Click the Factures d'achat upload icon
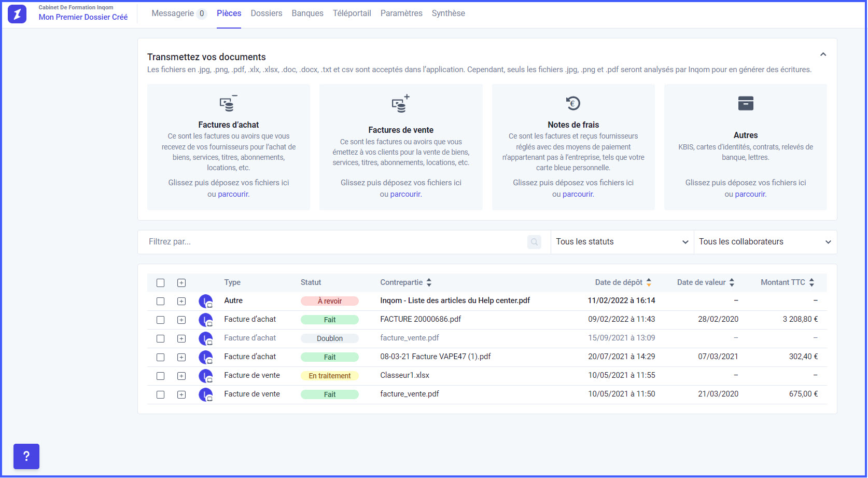Viewport: 868px width, 478px height. click(228, 104)
